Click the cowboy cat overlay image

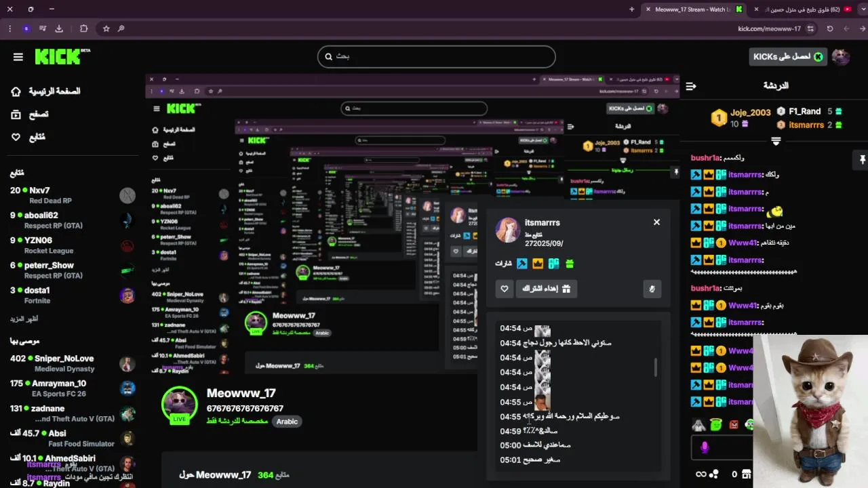[811, 411]
